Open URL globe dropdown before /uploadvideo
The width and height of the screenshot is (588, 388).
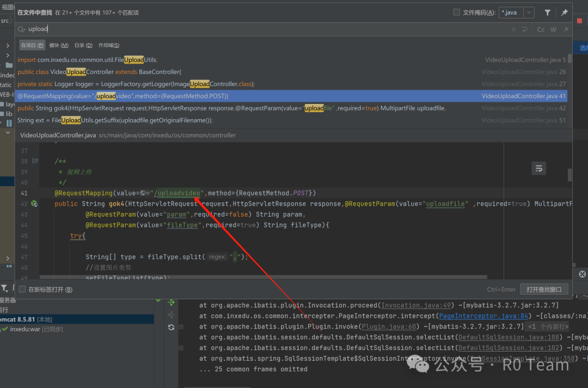click(145, 193)
